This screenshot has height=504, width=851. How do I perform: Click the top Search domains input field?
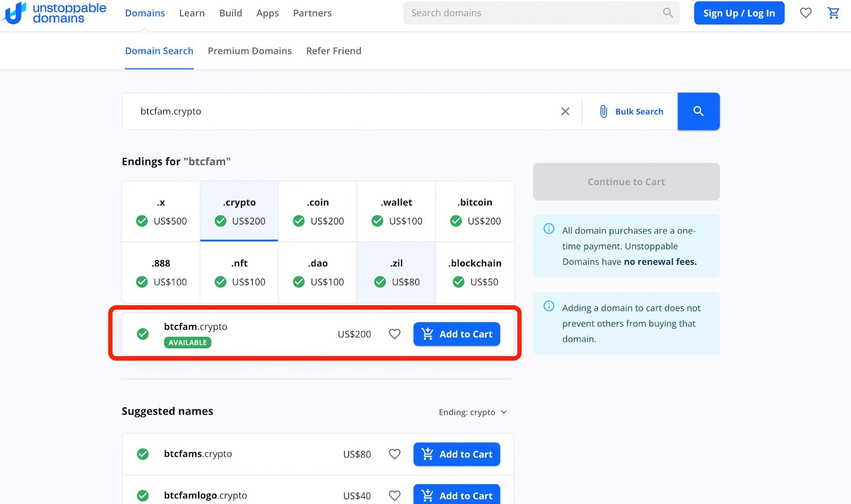click(x=532, y=13)
